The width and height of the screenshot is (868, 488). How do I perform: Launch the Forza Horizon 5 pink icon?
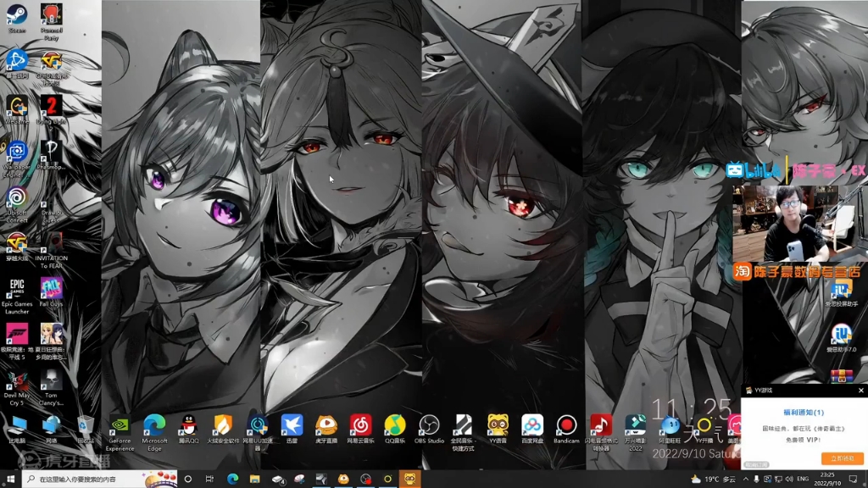tap(17, 342)
